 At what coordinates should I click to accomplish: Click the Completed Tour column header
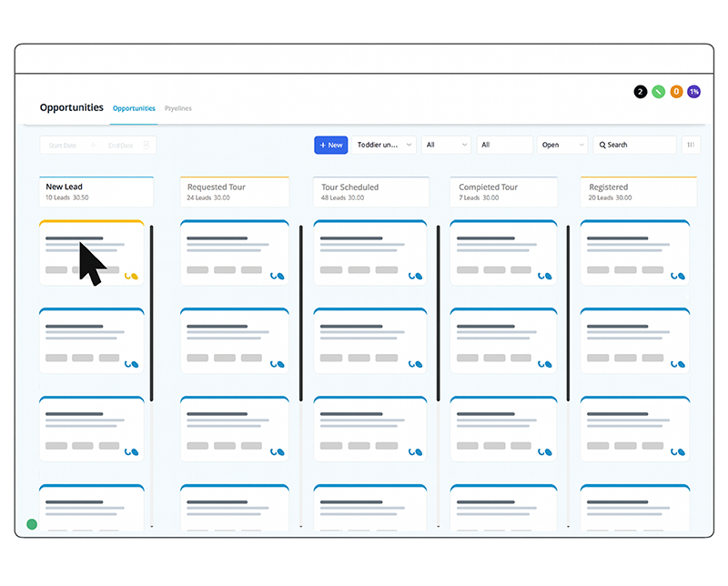(x=503, y=191)
